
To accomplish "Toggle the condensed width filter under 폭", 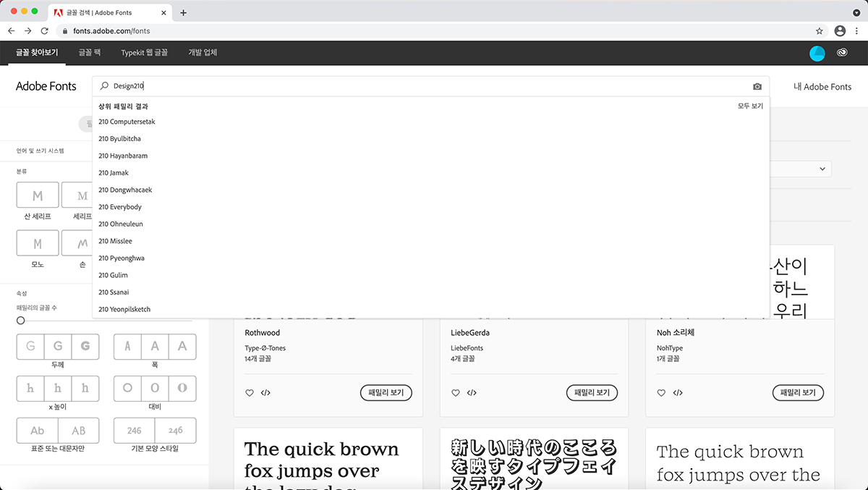I will [127, 347].
